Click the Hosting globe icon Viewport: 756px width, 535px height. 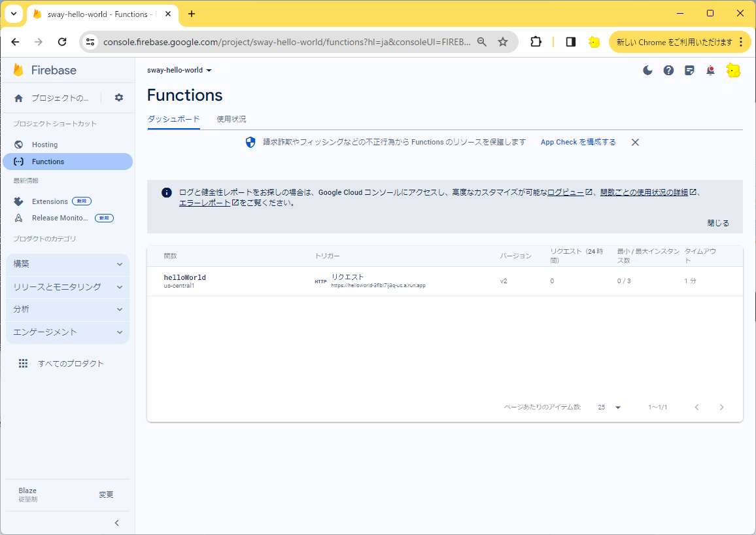coord(18,145)
